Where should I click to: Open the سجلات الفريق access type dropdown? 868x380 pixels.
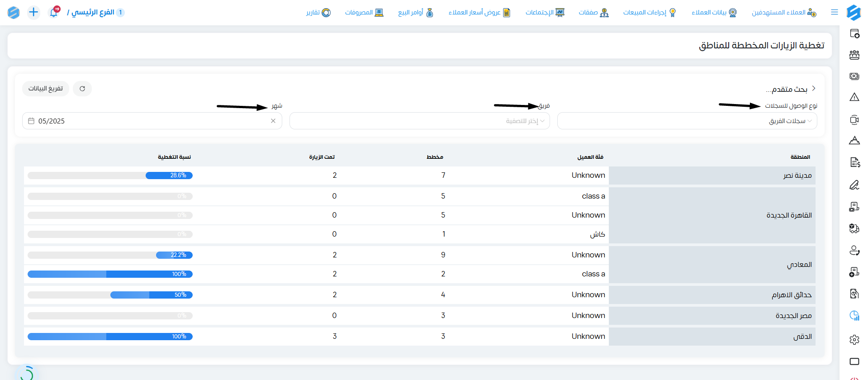[x=687, y=121]
